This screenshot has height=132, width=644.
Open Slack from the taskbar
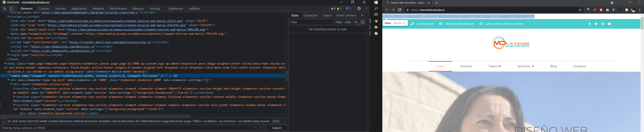376,33
